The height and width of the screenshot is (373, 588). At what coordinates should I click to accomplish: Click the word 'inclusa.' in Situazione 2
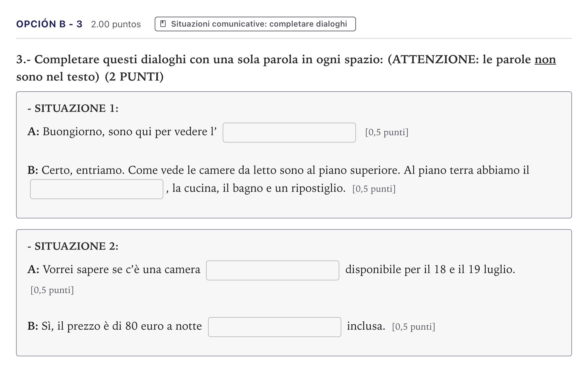[366, 326]
